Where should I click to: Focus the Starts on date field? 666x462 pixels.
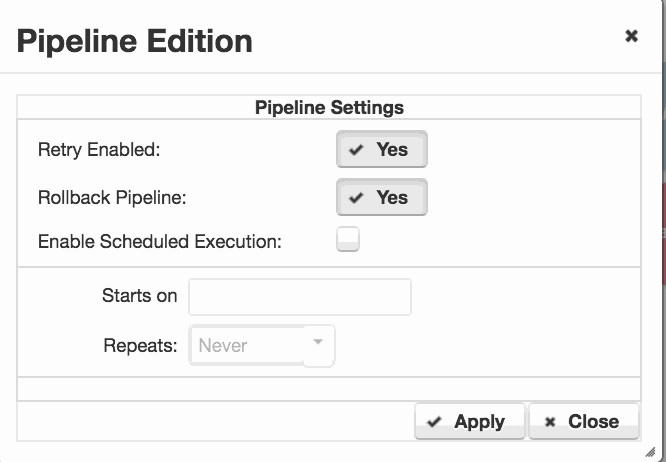click(x=300, y=297)
